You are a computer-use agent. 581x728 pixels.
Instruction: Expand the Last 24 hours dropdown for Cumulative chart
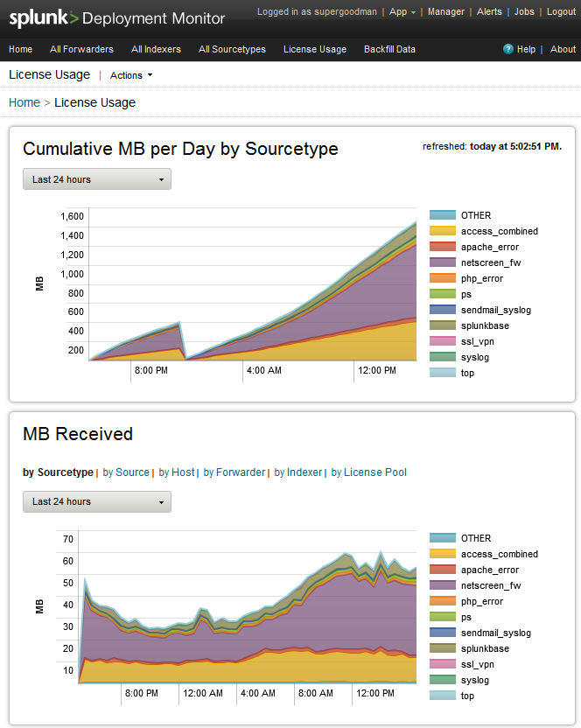pyautogui.click(x=97, y=179)
